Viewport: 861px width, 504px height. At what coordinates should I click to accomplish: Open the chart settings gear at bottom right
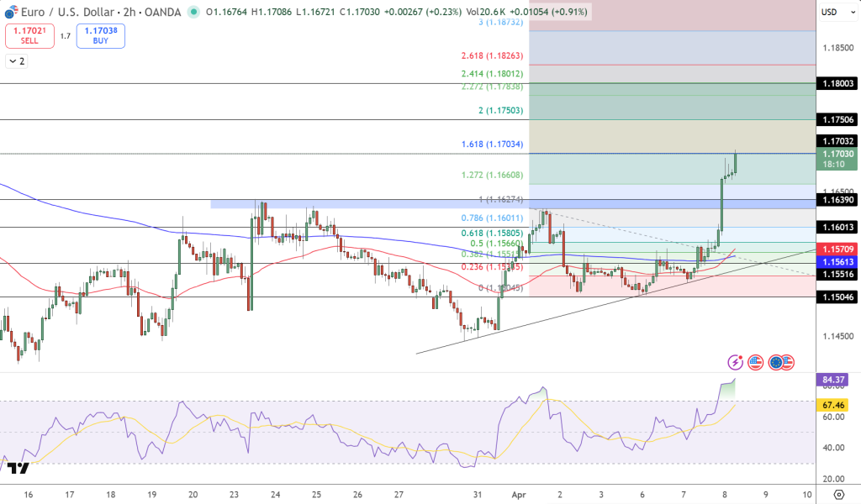click(837, 496)
